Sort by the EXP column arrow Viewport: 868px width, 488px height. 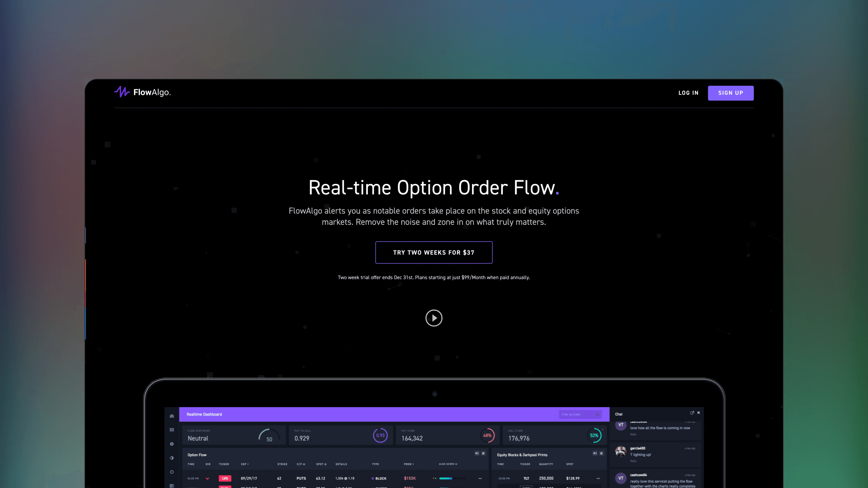click(x=248, y=464)
